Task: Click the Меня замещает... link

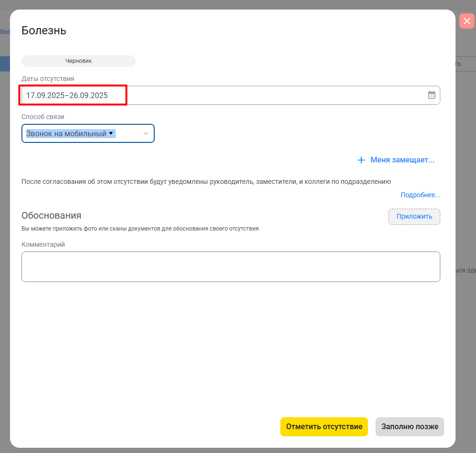Action: (402, 160)
